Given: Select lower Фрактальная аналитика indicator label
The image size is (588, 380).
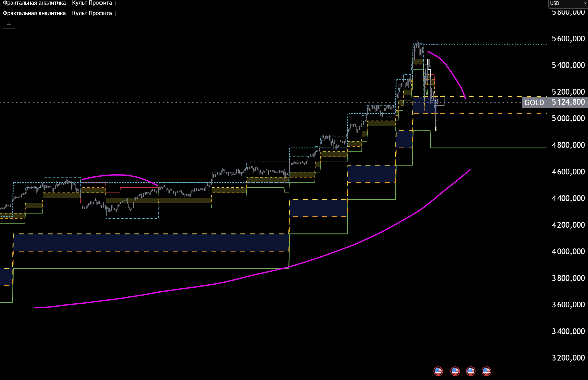Looking at the screenshot, I should (x=34, y=13).
